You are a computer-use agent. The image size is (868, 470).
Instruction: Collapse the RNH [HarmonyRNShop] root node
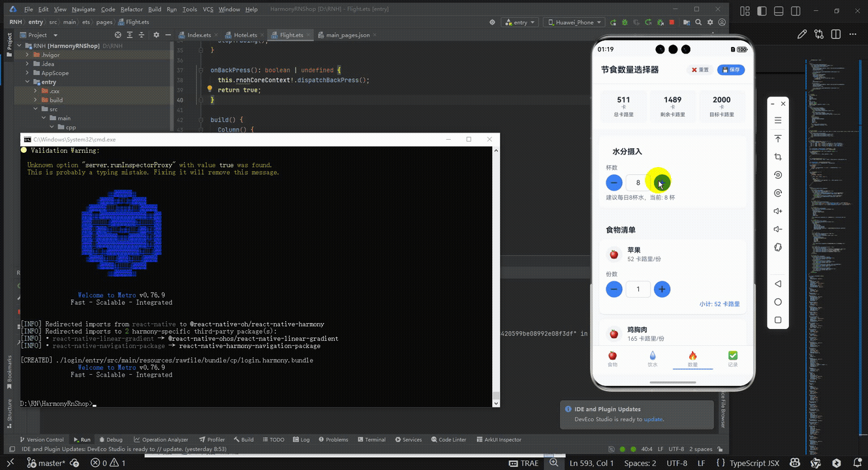19,46
